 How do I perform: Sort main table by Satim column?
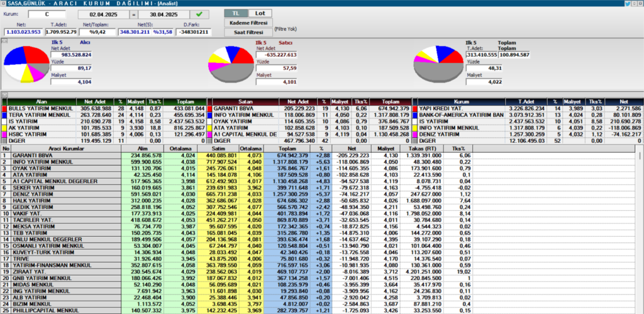[218, 149]
